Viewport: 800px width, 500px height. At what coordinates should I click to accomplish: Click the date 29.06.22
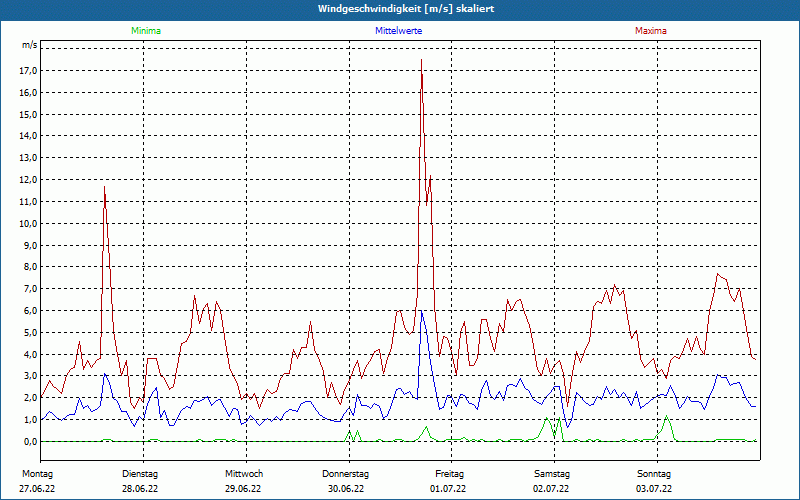243,489
